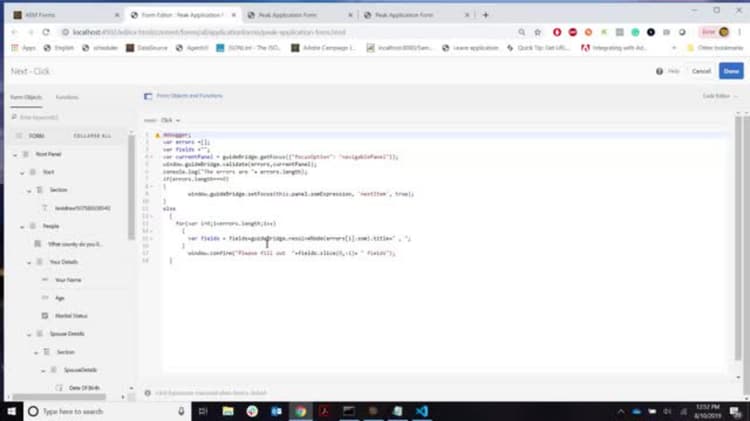Screen dimensions: 750x421
Task: Click the address bar zoom magnifier icon
Action: (x=521, y=32)
